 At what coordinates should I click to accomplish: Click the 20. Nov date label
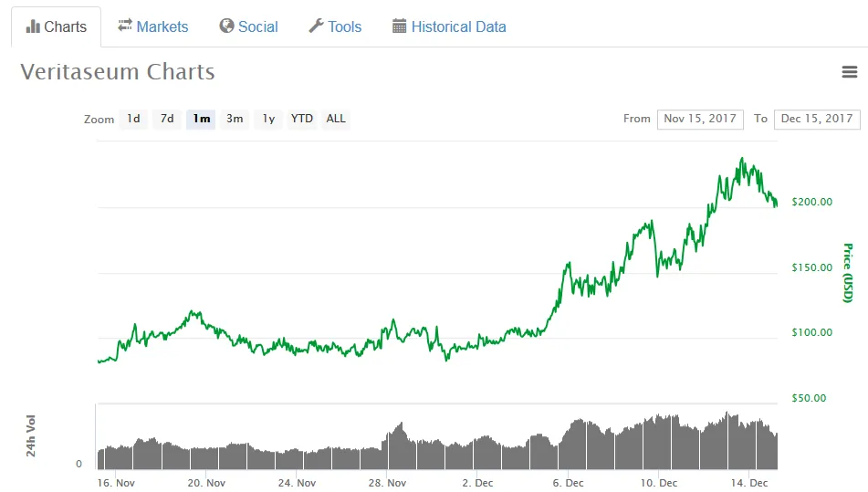(x=206, y=483)
